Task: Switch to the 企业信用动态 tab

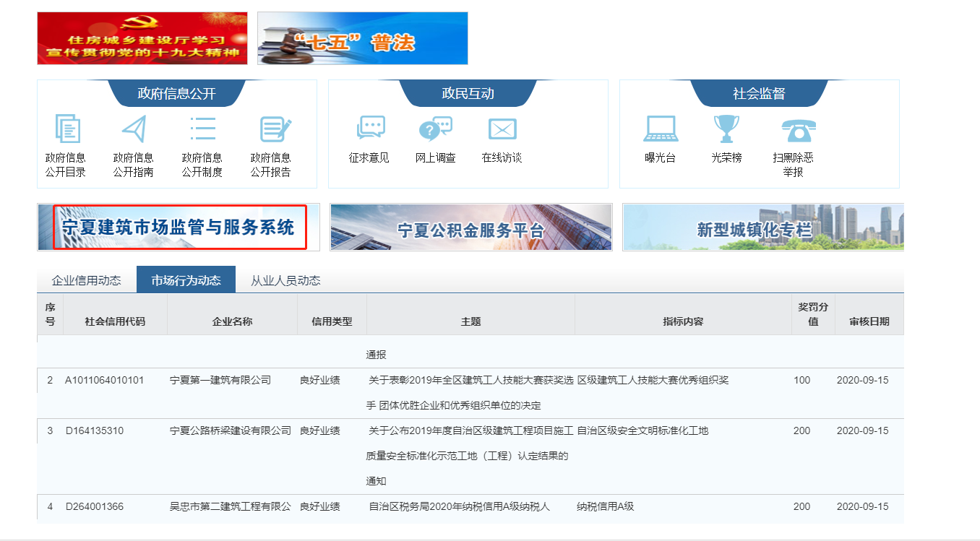Action: pyautogui.click(x=87, y=280)
